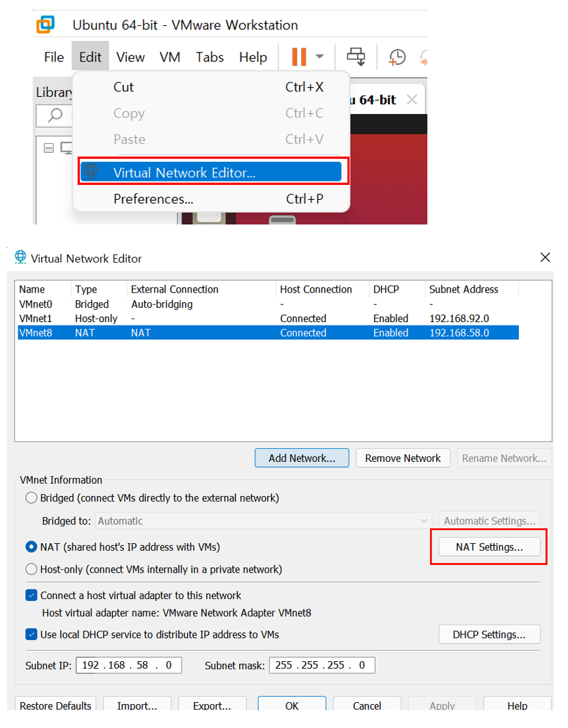568x728 pixels.
Task: Click the Subnet mask input field
Action: (322, 665)
